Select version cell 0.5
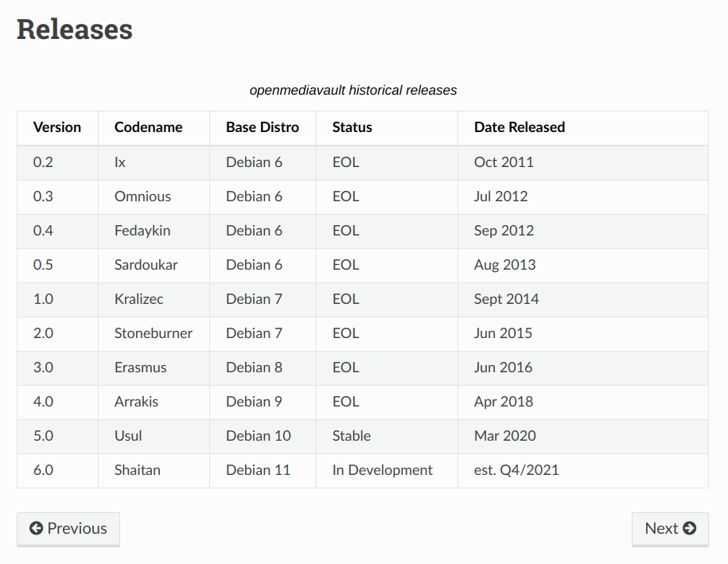728x564 pixels. (43, 265)
